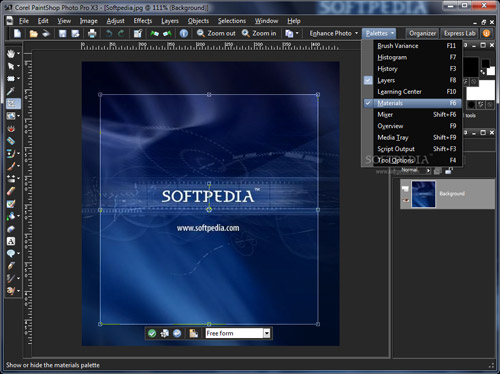The image size is (500, 374).
Task: Click the Open folder icon
Action: (33, 33)
